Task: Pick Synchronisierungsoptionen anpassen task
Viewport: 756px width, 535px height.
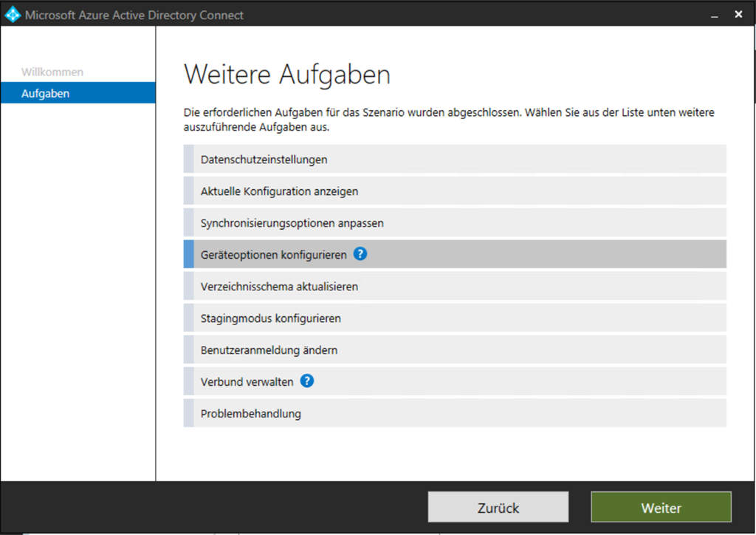Action: (x=292, y=222)
